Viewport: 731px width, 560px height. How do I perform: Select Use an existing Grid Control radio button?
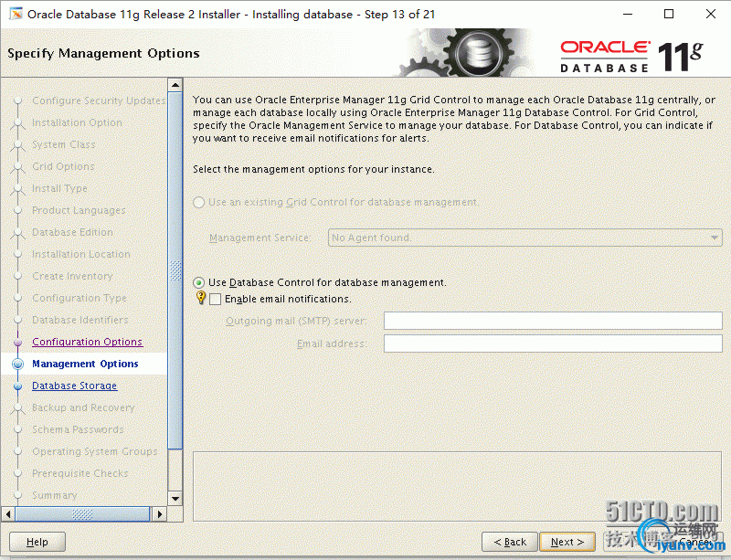pyautogui.click(x=198, y=203)
